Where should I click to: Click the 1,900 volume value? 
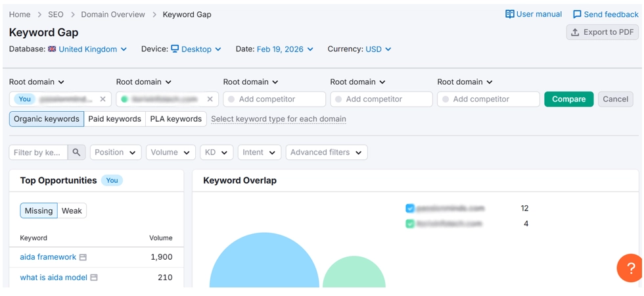click(x=162, y=257)
